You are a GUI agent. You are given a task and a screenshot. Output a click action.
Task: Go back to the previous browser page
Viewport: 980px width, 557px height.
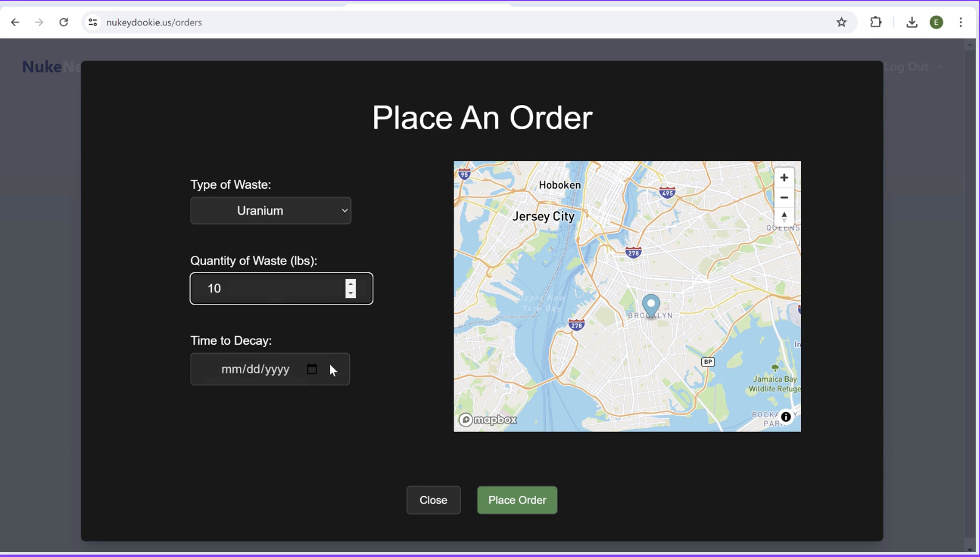[x=15, y=22]
